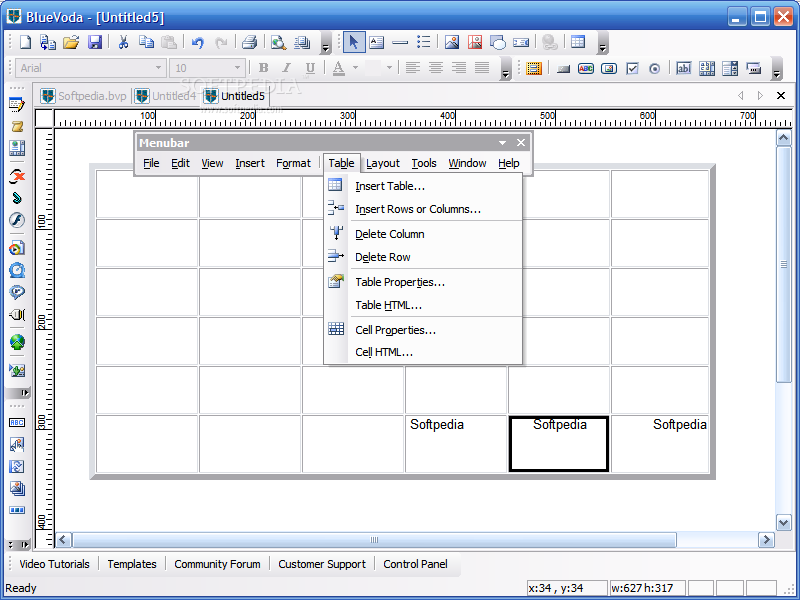Click the Community Forum button

[x=217, y=564]
